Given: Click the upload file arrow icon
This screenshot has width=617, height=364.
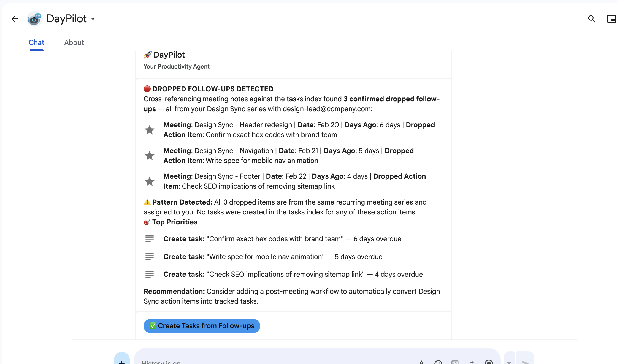Looking at the screenshot, I should [472, 362].
